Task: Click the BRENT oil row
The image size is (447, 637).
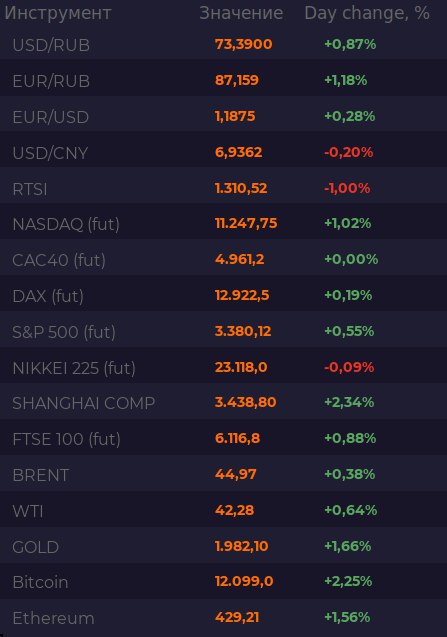Action: [224, 474]
